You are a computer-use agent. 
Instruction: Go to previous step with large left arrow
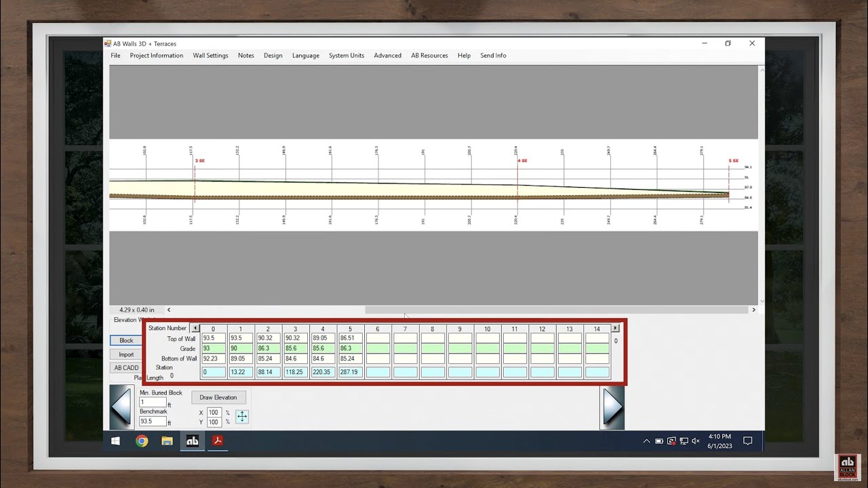click(121, 407)
